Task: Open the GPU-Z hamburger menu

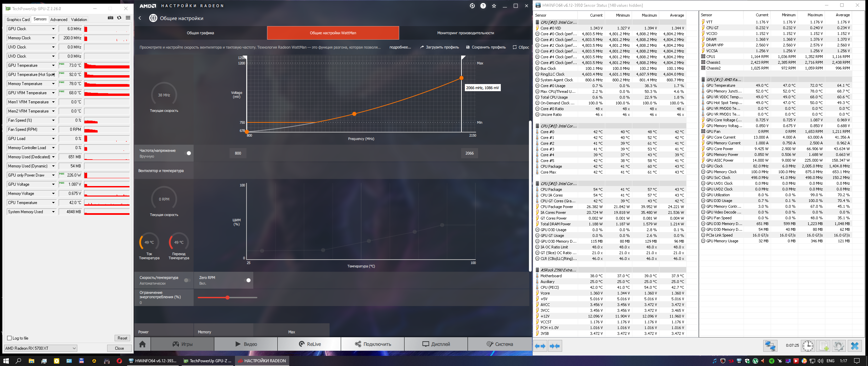Action: click(128, 18)
